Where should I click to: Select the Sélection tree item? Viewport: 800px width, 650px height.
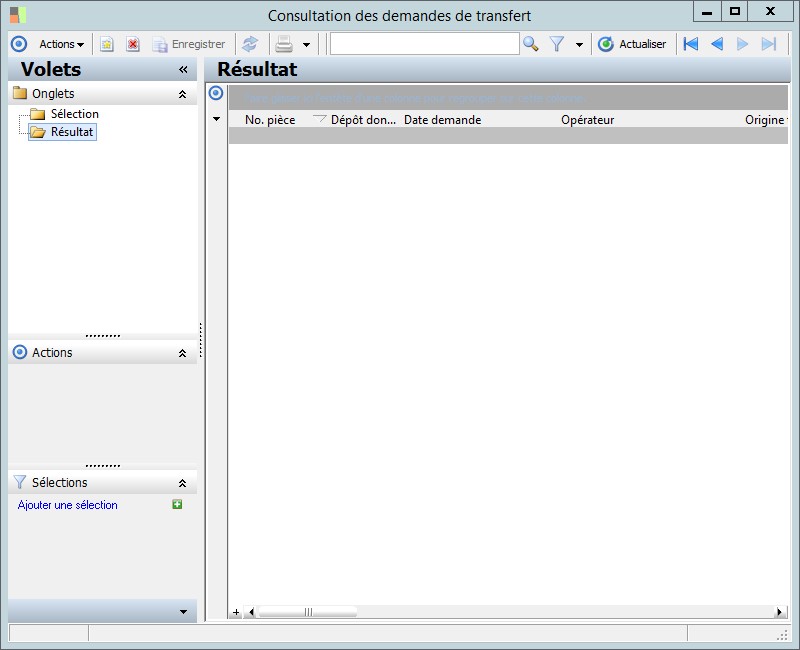click(74, 114)
